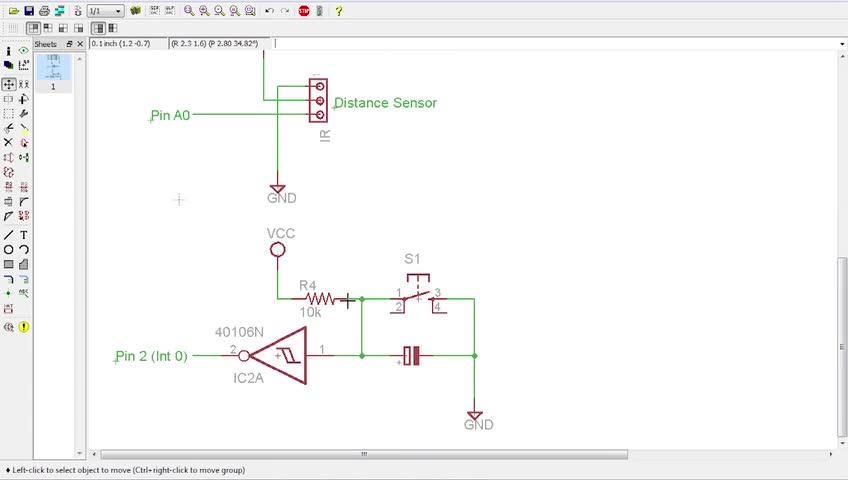Select the Pinswap tool
848x480 pixels.
[x=8, y=157]
